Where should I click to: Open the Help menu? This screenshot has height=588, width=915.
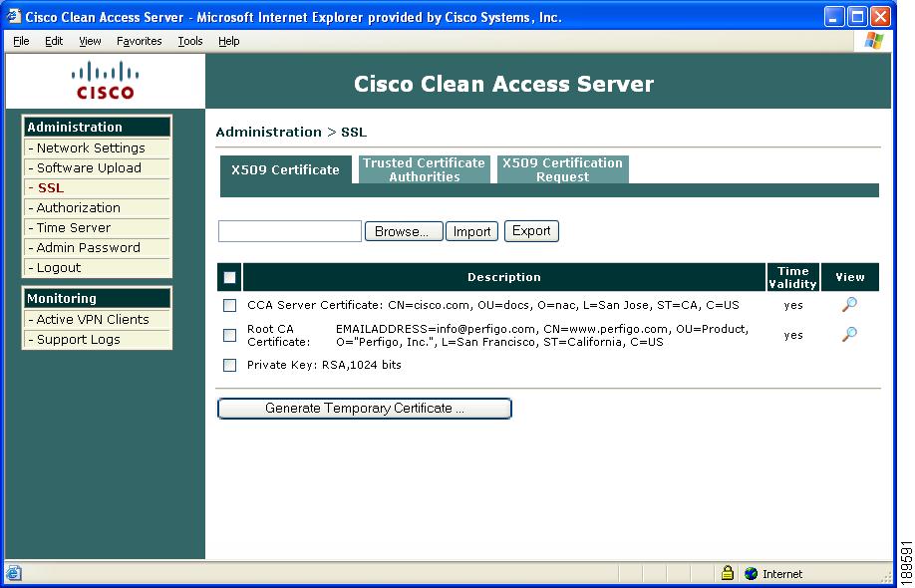point(229,41)
